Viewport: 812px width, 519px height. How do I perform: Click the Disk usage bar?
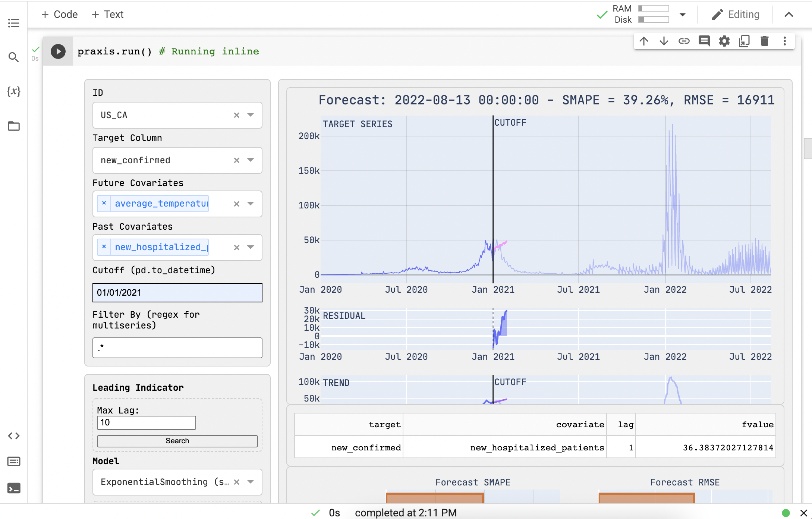click(653, 19)
